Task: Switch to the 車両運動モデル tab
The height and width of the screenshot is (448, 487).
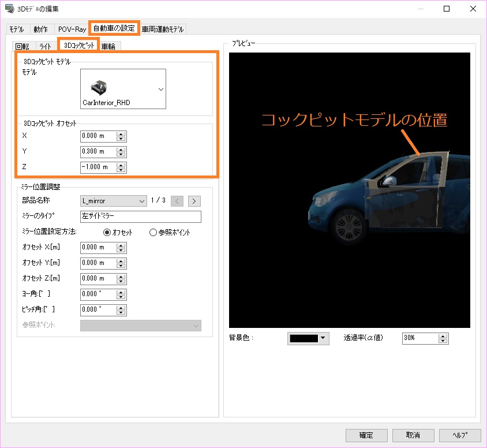Action: (163, 29)
